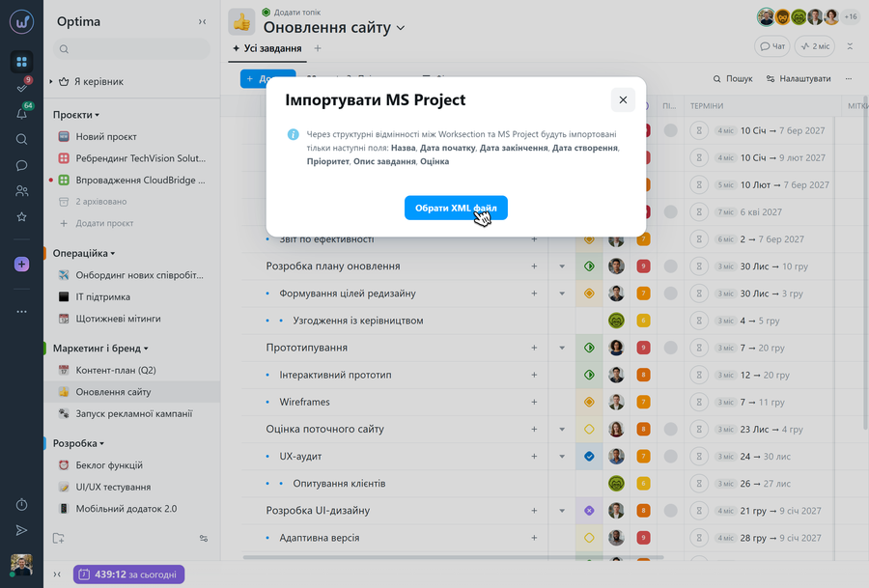869x588 pixels.
Task: Click Пошук in task toolbar
Action: click(733, 79)
